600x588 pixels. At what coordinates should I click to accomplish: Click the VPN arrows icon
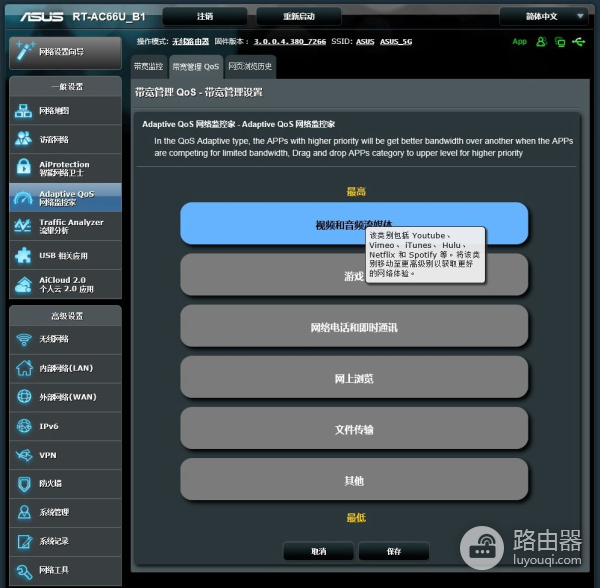coord(24,455)
